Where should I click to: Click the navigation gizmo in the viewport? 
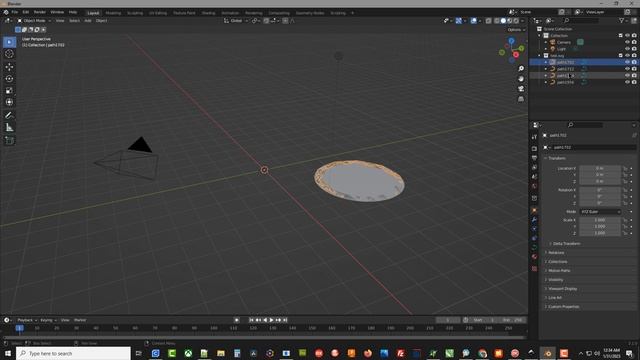512,51
